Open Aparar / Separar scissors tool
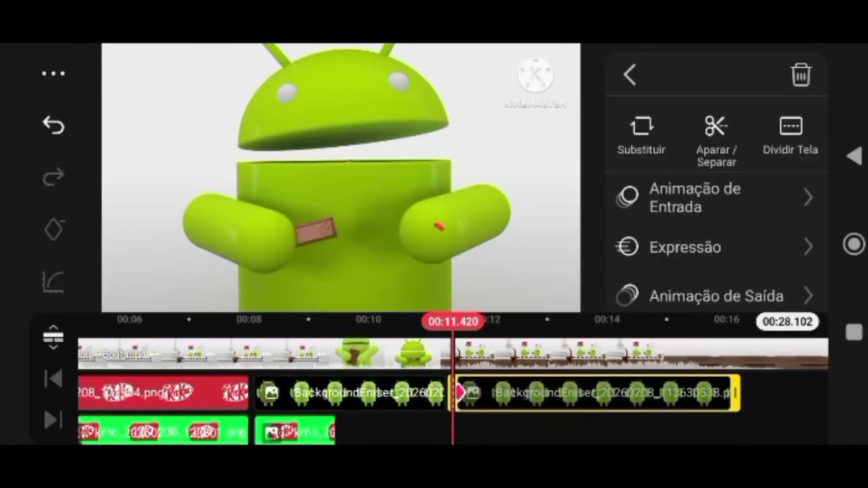Viewport: 868px width, 488px height. (716, 141)
